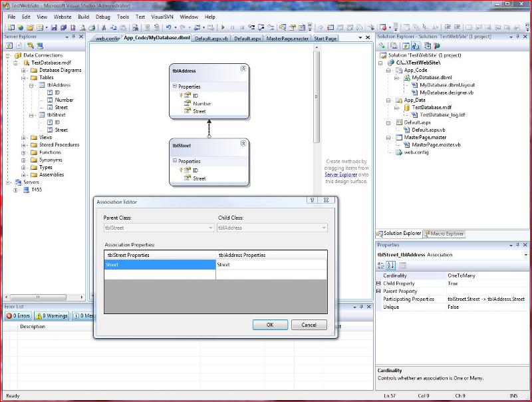Pin the Server Explorer panel
The width and height of the screenshot is (532, 402).
(x=74, y=37)
